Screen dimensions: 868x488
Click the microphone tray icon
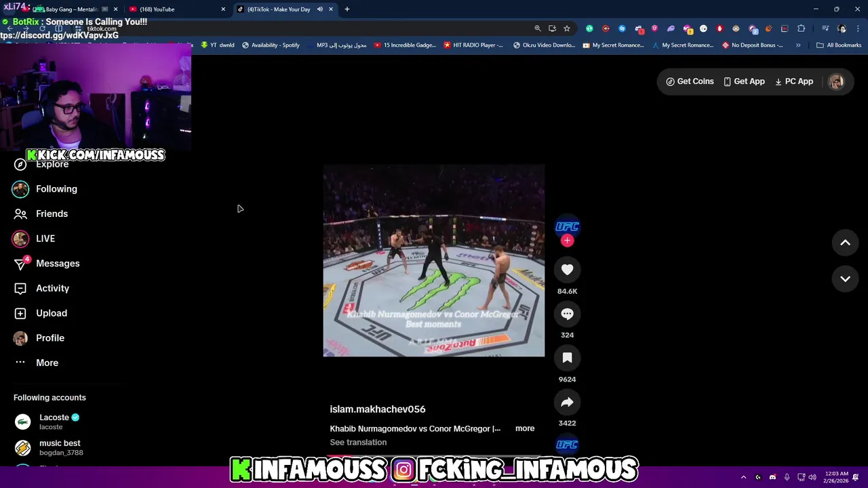pos(787,477)
